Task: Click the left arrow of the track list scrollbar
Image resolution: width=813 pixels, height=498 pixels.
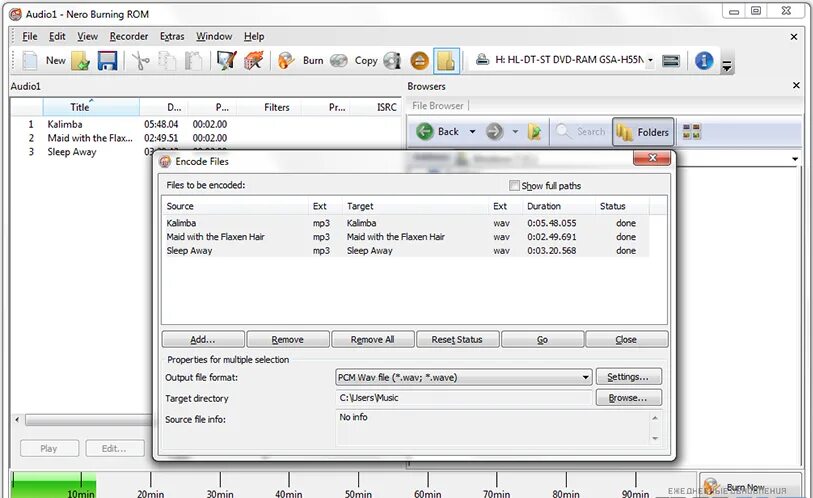Action: pos(18,419)
